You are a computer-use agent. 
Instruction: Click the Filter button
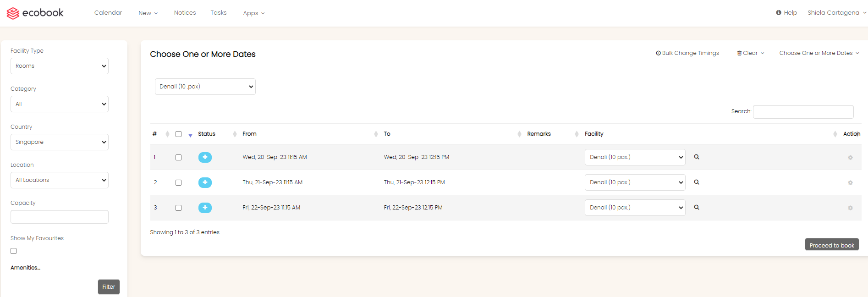click(x=109, y=287)
